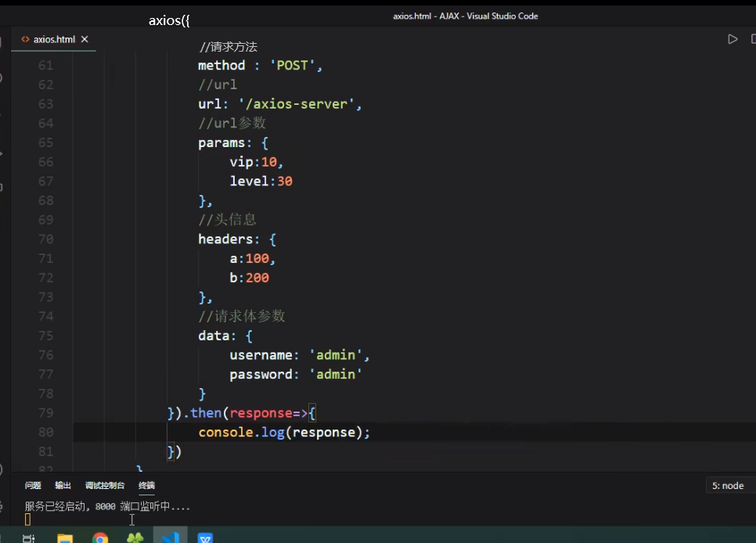Screen dimensions: 756x543
Task: Click the Visual Studio Code taskbar icon
Action: click(170, 537)
